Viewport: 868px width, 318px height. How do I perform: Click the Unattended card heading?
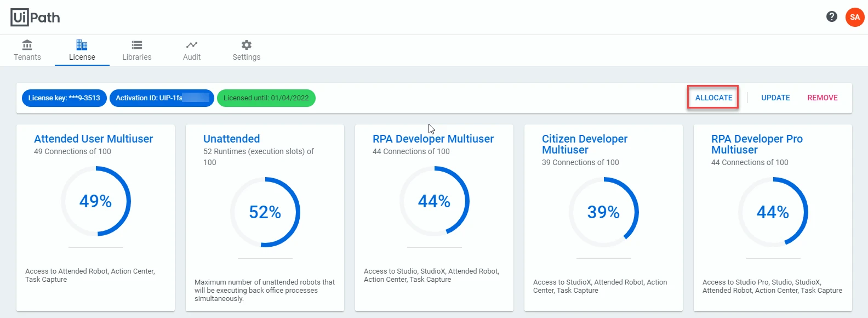pos(231,139)
